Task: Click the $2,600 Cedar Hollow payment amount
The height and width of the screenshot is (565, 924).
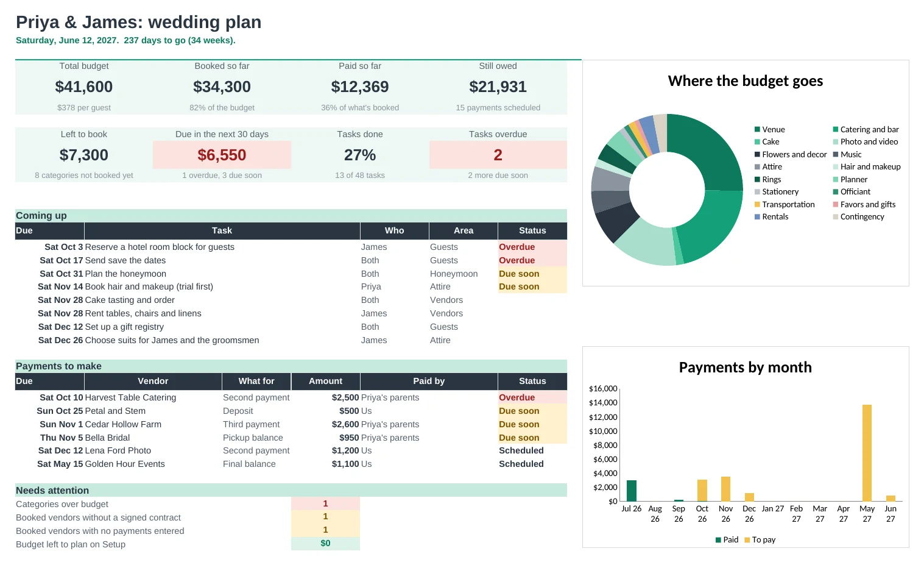Action: click(345, 424)
